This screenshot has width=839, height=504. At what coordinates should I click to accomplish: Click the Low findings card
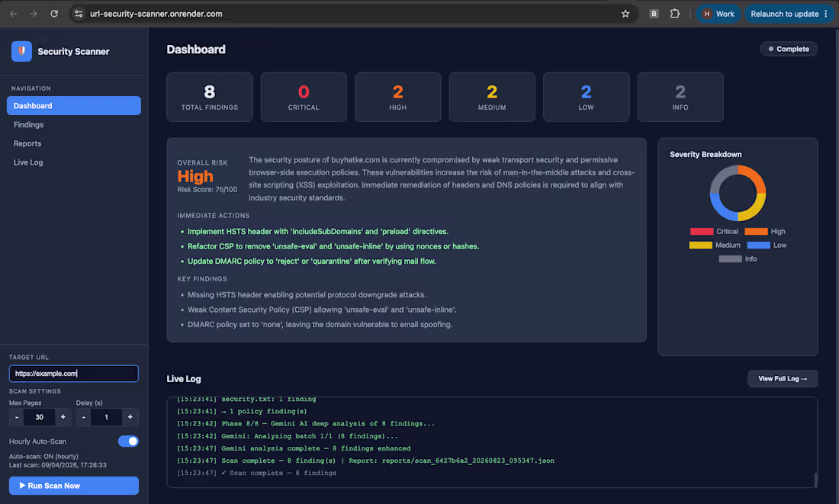[x=587, y=97]
